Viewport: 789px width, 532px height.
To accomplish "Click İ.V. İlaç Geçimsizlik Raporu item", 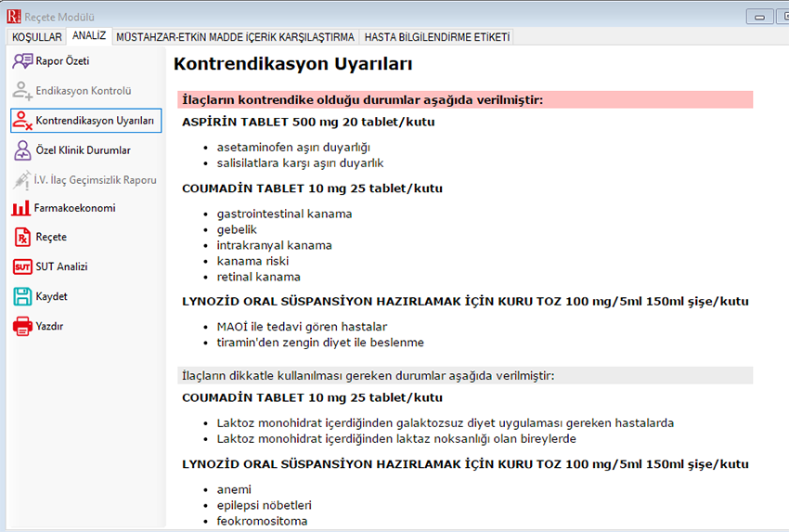I will 94,180.
